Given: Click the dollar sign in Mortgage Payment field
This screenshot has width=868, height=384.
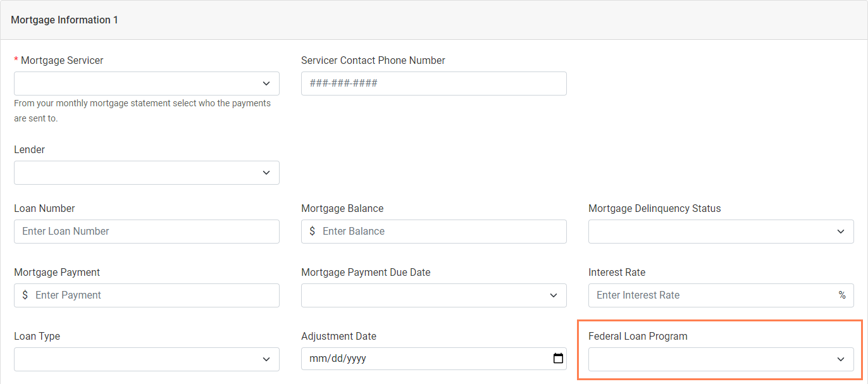Looking at the screenshot, I should click(x=25, y=295).
